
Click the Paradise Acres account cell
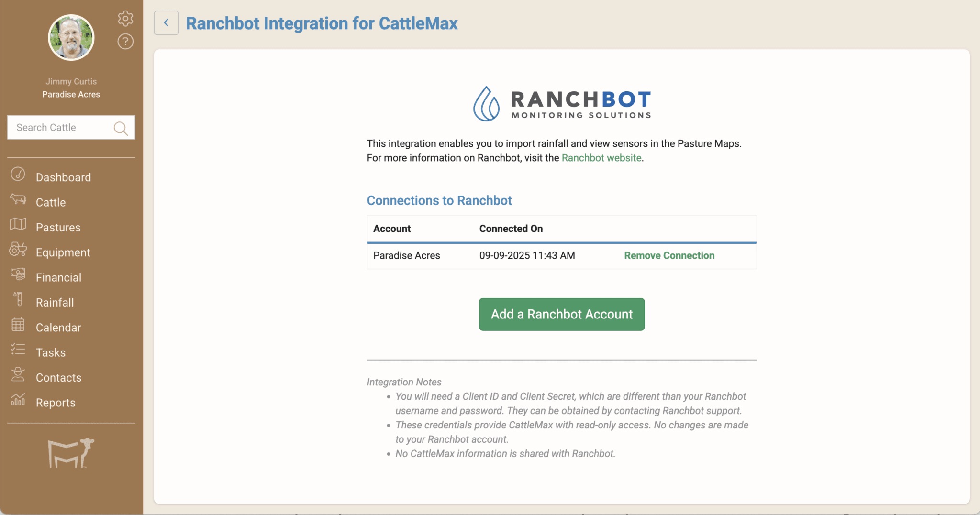407,255
